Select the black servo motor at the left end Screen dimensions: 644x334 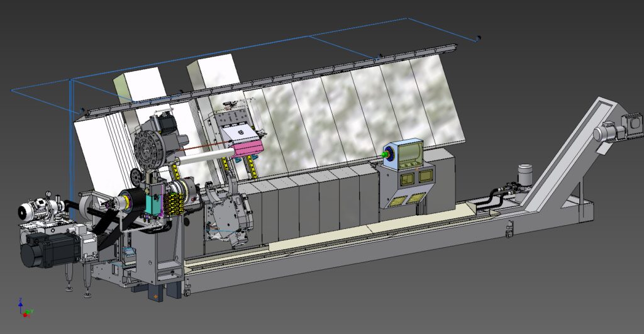click(x=50, y=249)
